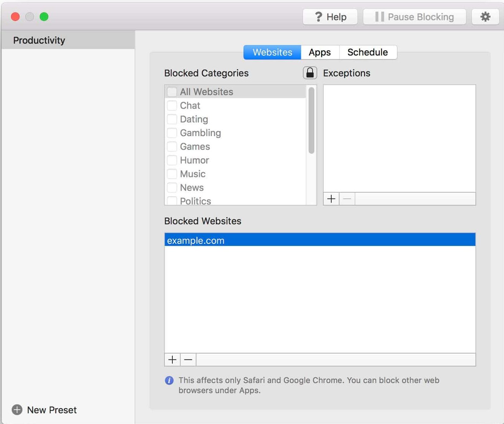Enable the Humor category checkbox
This screenshot has height=424, width=504.
tap(172, 160)
